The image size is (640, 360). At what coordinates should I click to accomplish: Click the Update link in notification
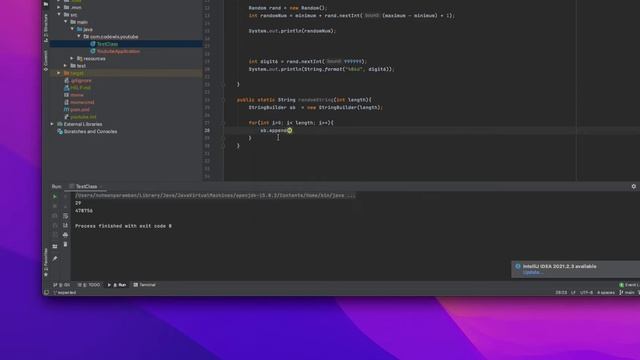532,273
